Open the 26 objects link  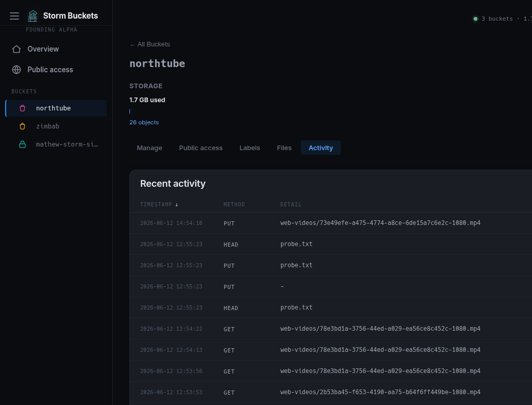pyautogui.click(x=144, y=122)
